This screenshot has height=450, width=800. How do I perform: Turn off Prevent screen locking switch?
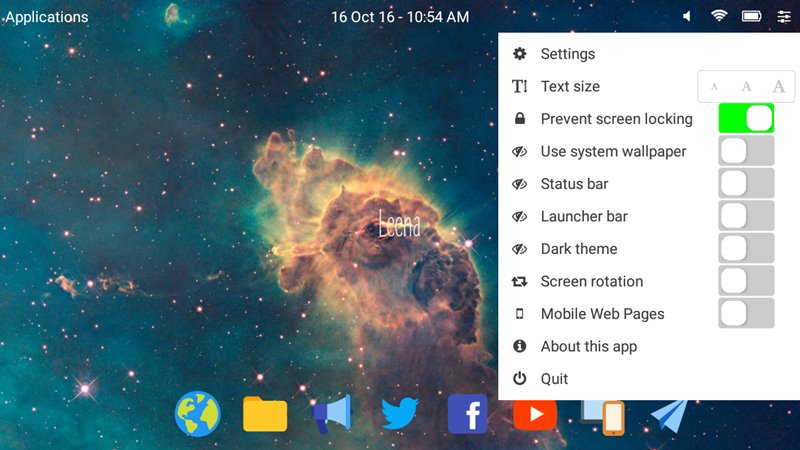[x=746, y=118]
